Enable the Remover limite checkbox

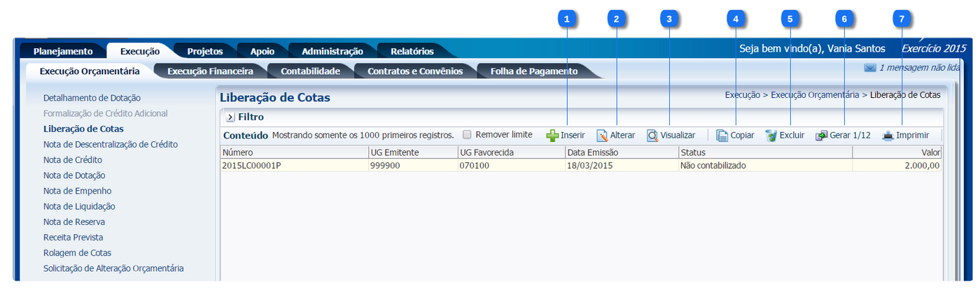(x=467, y=135)
